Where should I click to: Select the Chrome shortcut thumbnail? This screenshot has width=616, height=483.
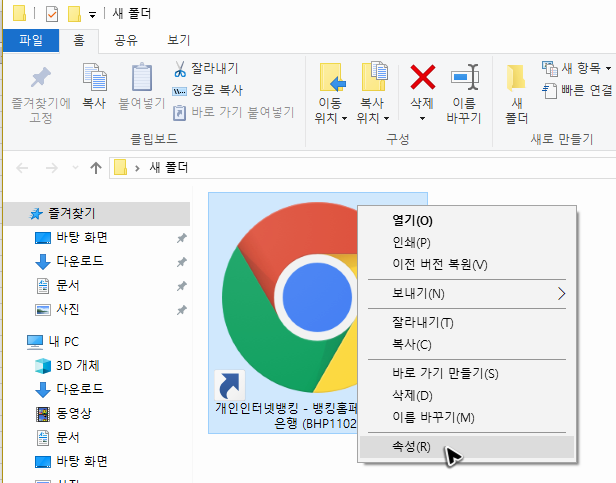point(290,298)
